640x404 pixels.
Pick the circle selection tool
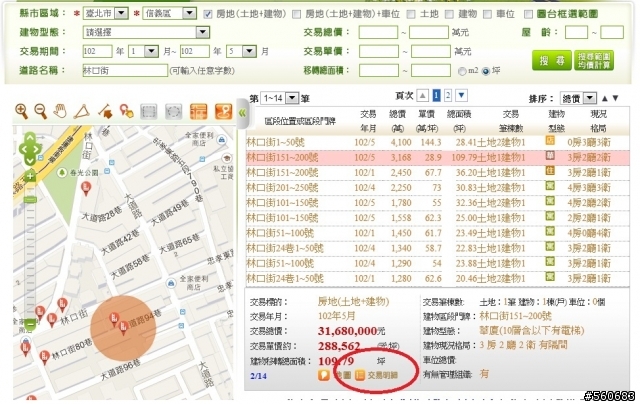173,111
